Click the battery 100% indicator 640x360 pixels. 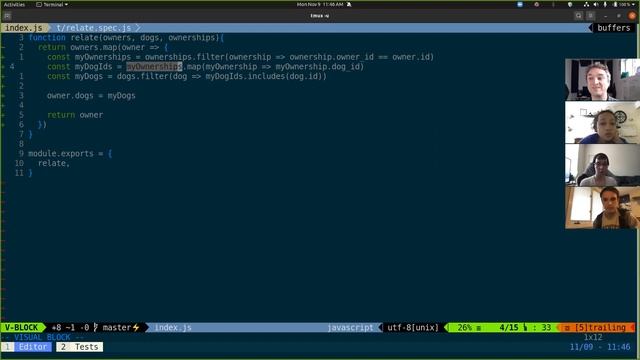[x=622, y=4]
